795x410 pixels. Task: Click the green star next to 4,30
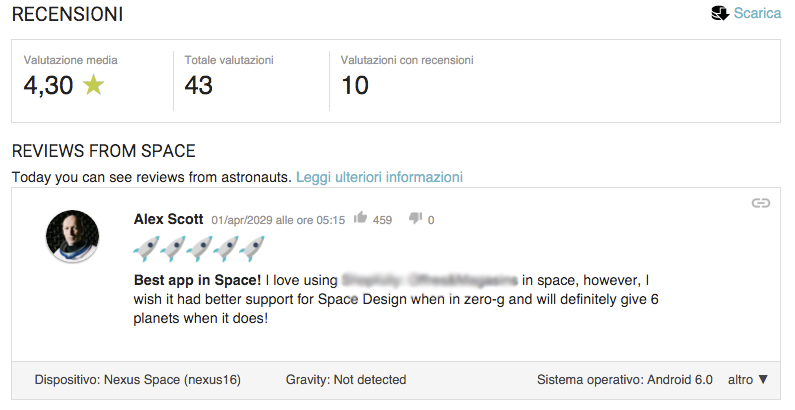tap(94, 86)
